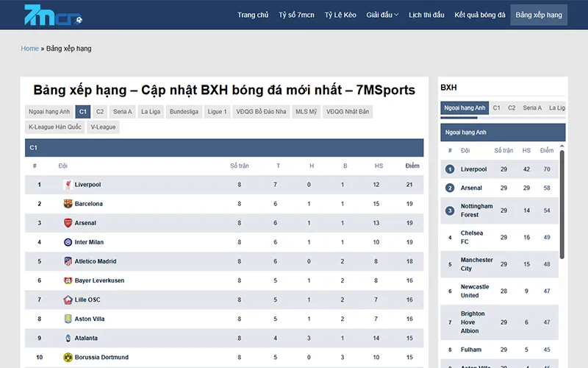Click the Inter Milan crest icon
Screen dimensions: 588x368
68,242
